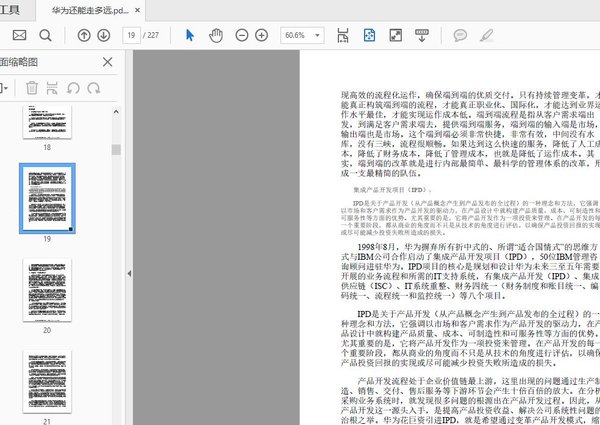Click the page number field showing 19
The width and height of the screenshot is (600, 425).
point(131,35)
